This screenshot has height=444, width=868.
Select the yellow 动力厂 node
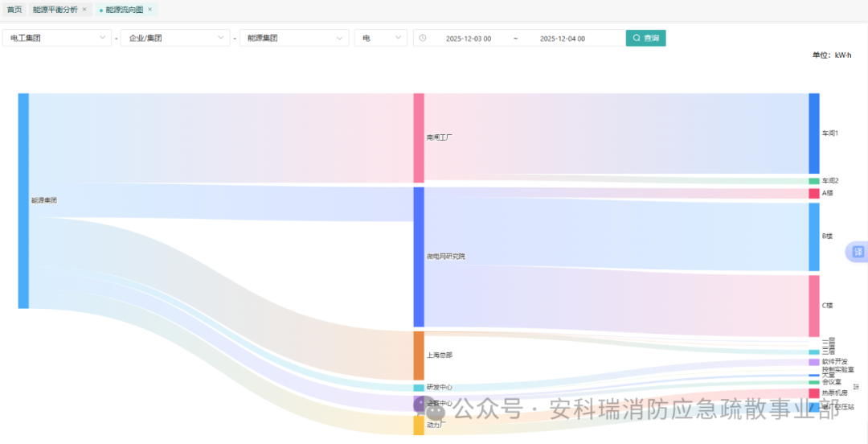419,425
